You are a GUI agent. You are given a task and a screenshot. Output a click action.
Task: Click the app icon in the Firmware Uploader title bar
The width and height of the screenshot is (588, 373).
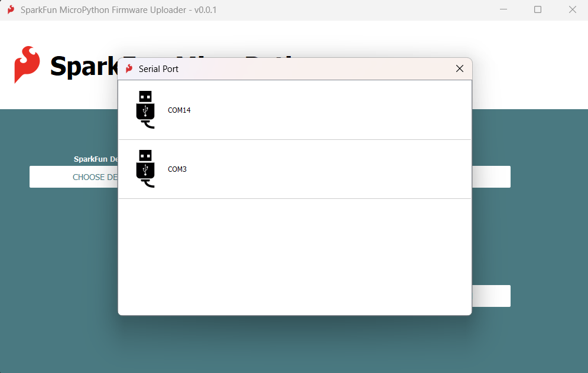pos(11,9)
